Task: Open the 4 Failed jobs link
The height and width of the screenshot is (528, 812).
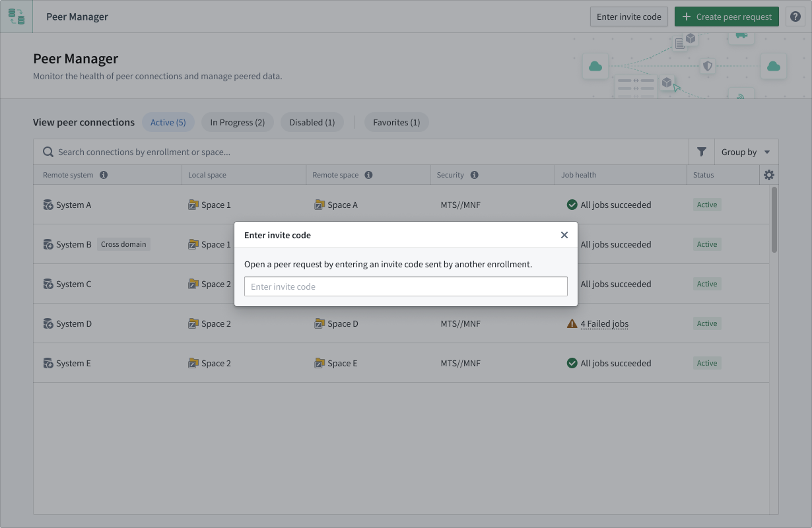Action: 604,323
